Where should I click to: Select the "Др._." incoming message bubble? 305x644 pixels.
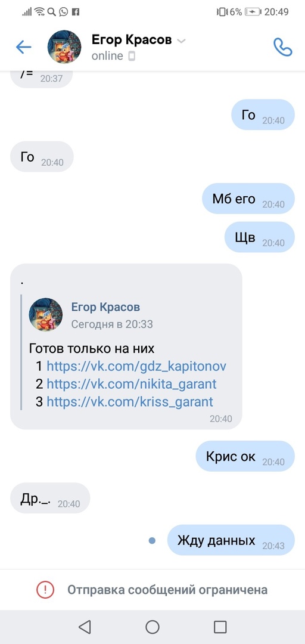pyautogui.click(x=50, y=498)
